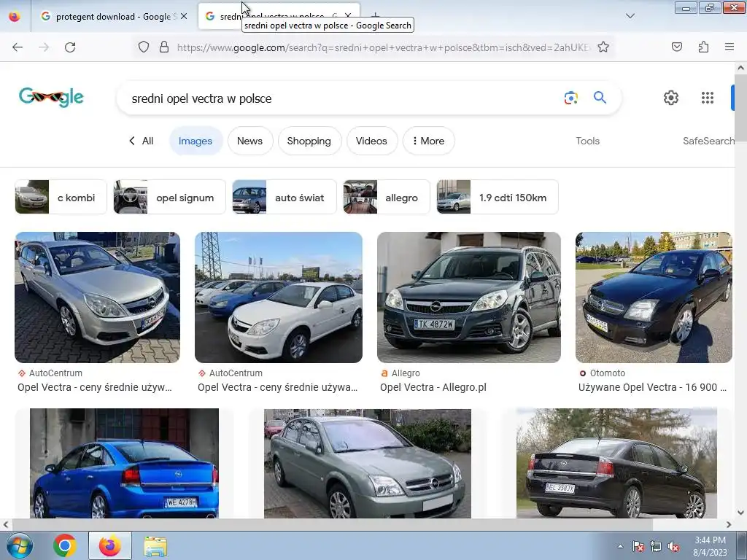Reload the current page
Image resolution: width=747 pixels, height=560 pixels.
[x=70, y=47]
